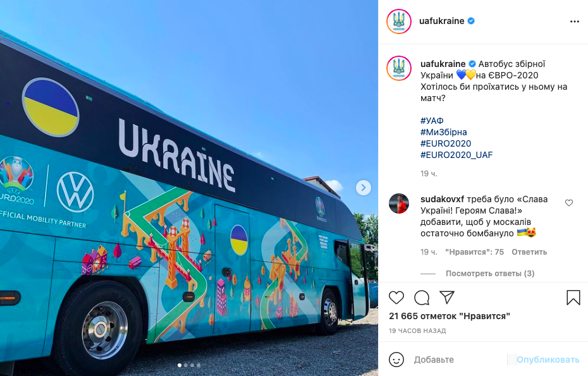Like the post with the heart icon
The width and height of the screenshot is (588, 376).
click(396, 298)
